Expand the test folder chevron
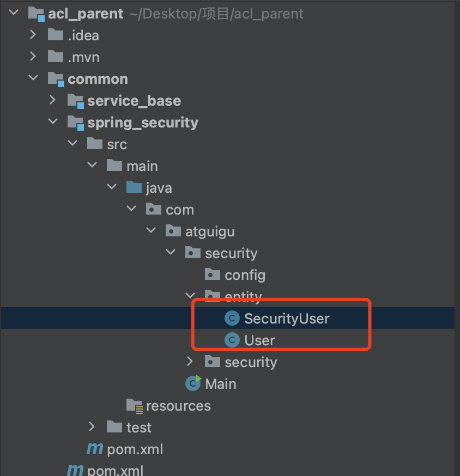This screenshot has height=476, width=460. [92, 428]
